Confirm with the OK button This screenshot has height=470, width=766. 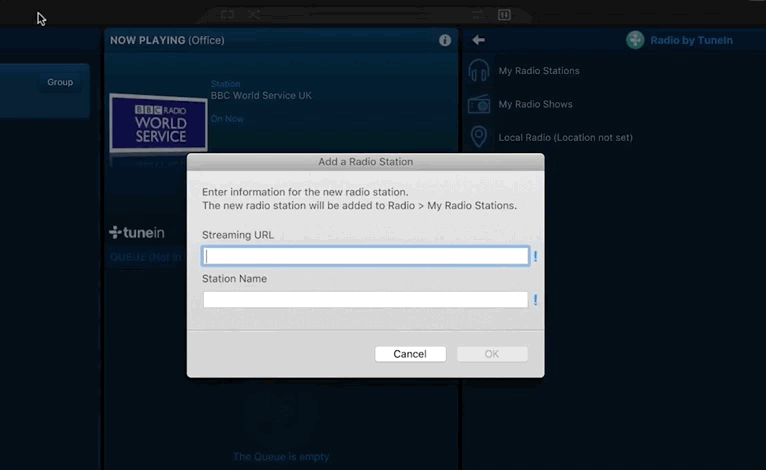point(492,354)
